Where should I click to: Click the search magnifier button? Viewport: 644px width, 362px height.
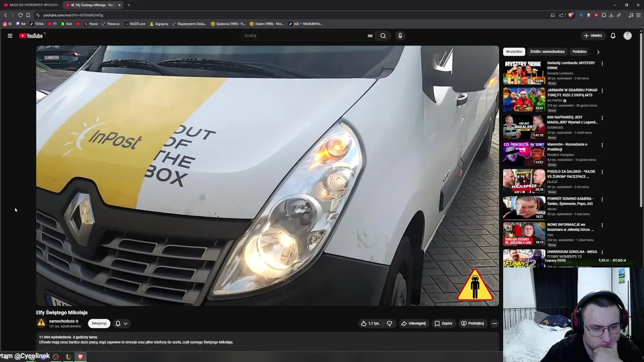point(383,36)
